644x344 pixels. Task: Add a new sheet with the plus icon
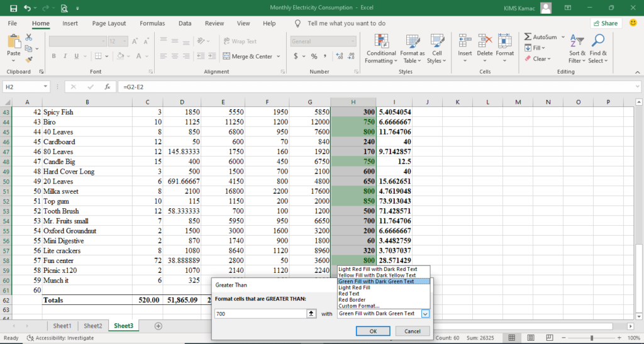(158, 326)
